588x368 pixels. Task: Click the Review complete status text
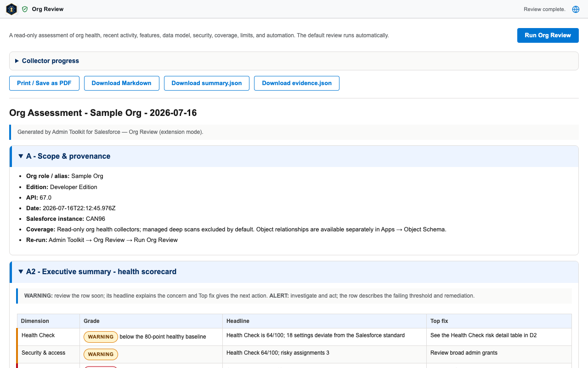coord(544,9)
